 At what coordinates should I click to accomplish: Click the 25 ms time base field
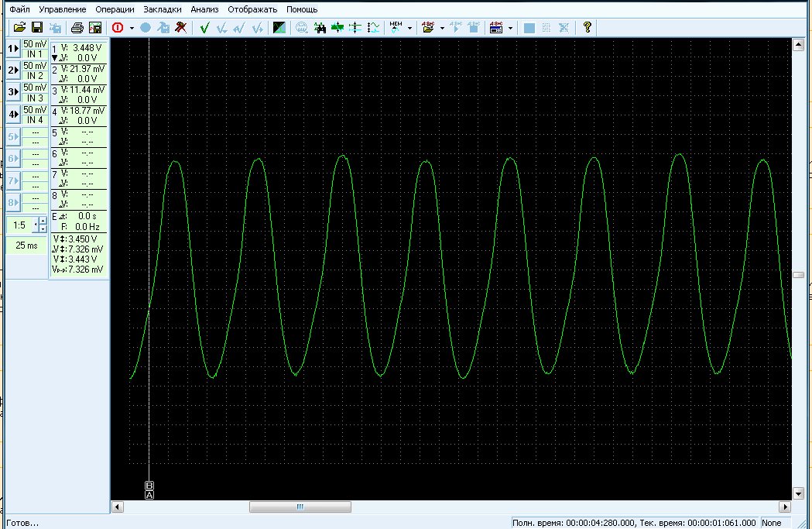coord(26,246)
